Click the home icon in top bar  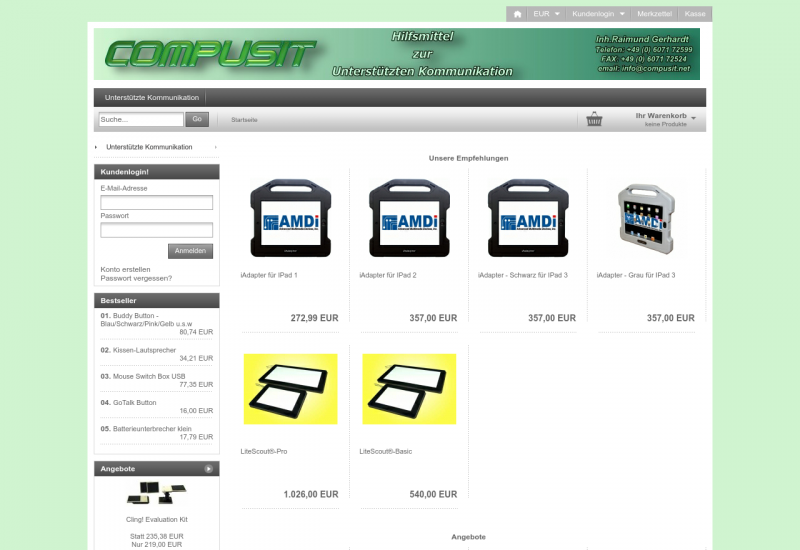518,14
